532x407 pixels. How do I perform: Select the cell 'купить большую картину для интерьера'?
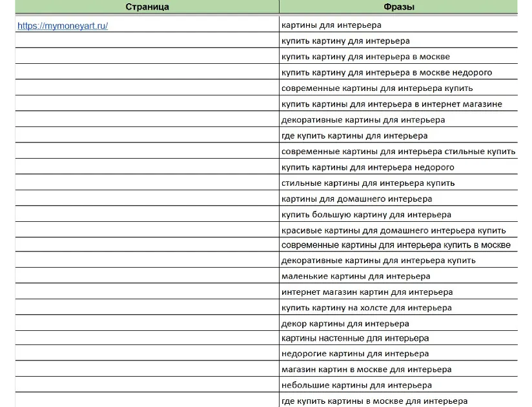(x=366, y=214)
